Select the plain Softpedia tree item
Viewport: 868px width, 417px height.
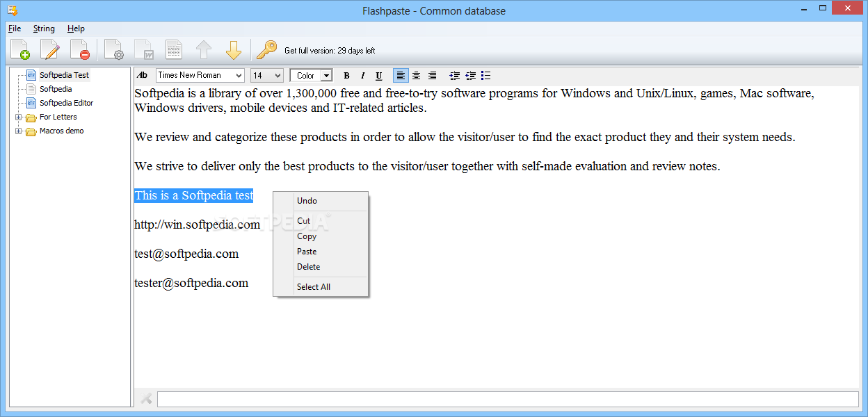[x=56, y=89]
